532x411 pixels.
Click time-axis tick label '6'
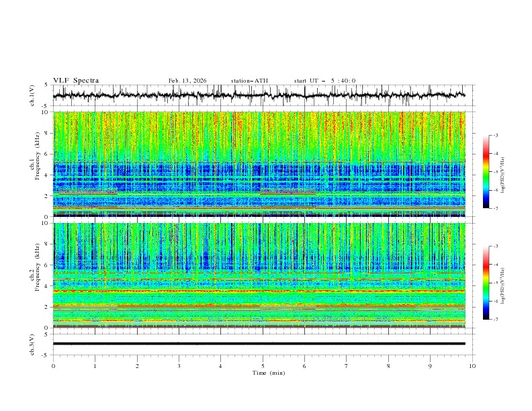[x=304, y=366]
